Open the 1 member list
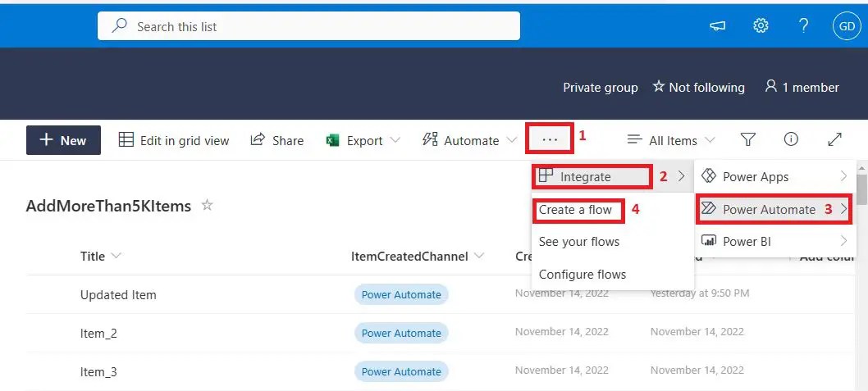The width and height of the screenshot is (868, 391). pyautogui.click(x=802, y=87)
